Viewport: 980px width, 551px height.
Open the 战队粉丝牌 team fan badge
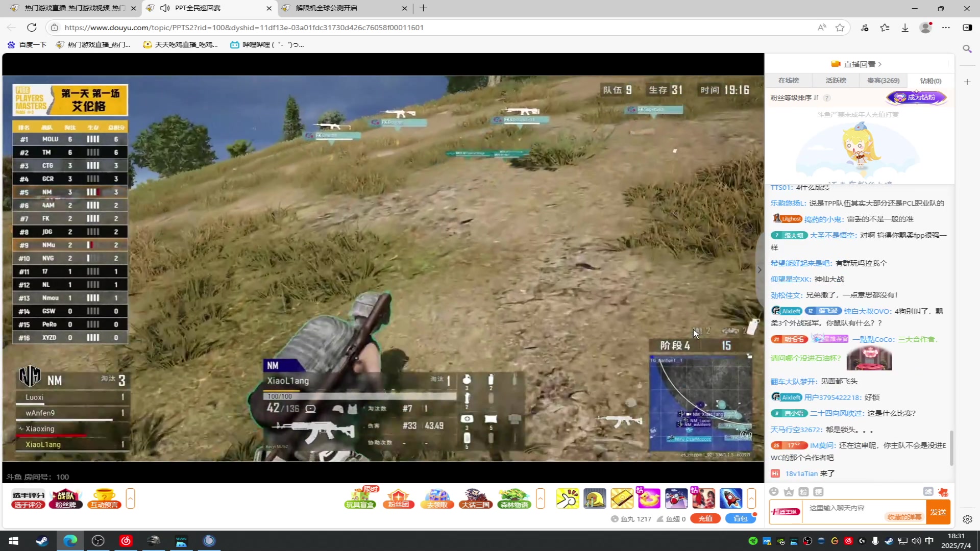pyautogui.click(x=66, y=499)
